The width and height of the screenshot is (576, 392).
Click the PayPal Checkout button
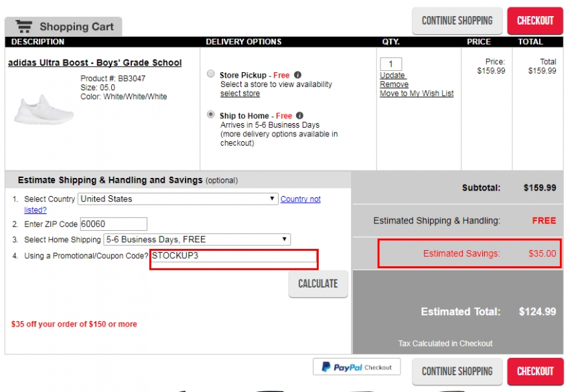[357, 367]
